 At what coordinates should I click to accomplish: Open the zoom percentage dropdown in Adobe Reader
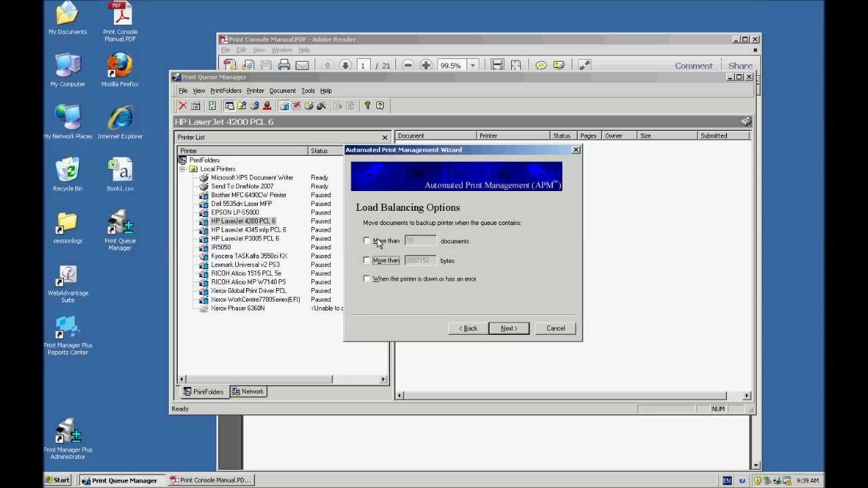[473, 66]
